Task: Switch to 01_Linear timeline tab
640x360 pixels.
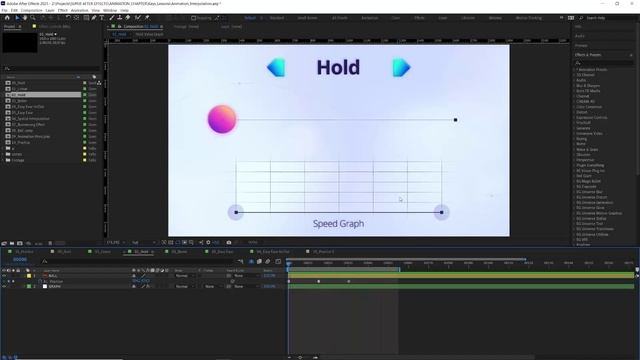Action: pyautogui.click(x=102, y=252)
